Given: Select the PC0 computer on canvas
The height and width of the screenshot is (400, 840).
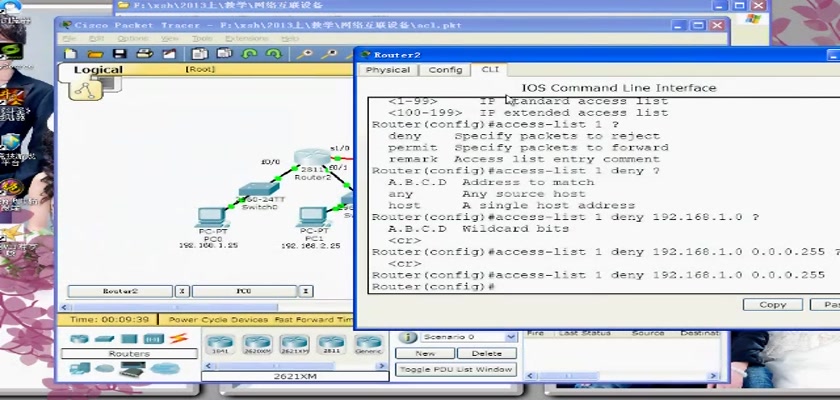Looking at the screenshot, I should pos(212,217).
